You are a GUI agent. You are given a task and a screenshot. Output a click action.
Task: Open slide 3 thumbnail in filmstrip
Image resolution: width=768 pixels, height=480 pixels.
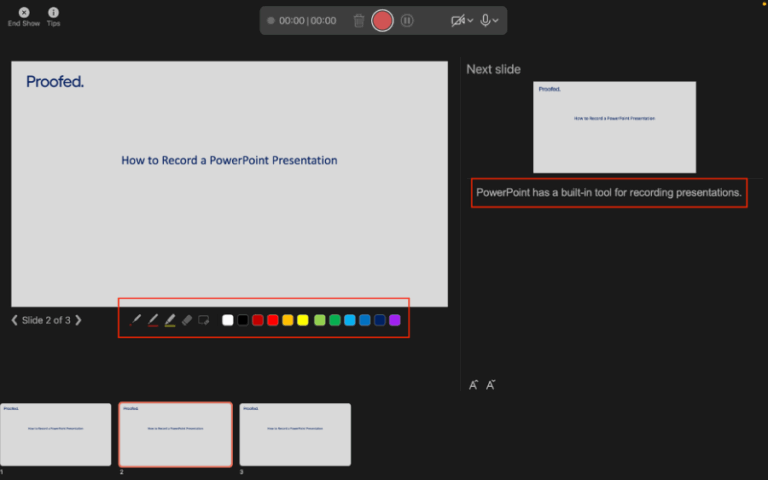coord(295,434)
